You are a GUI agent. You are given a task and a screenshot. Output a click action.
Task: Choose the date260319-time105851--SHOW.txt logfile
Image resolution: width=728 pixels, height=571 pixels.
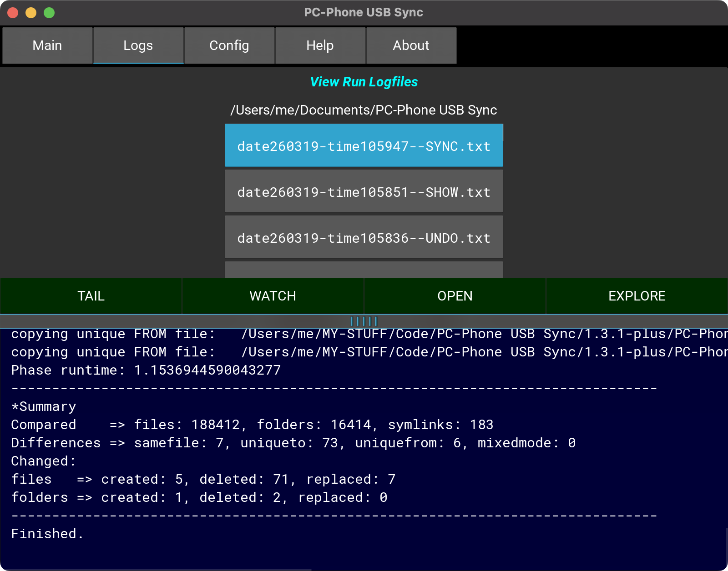pyautogui.click(x=364, y=192)
